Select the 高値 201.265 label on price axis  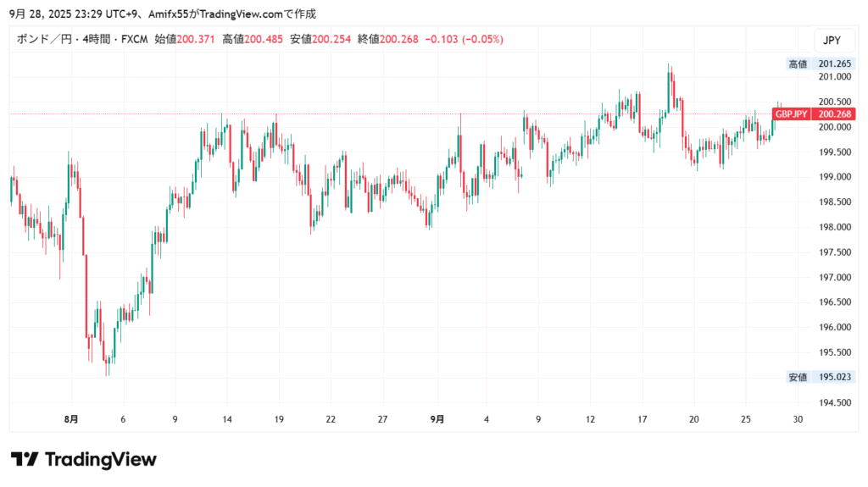[x=821, y=64]
